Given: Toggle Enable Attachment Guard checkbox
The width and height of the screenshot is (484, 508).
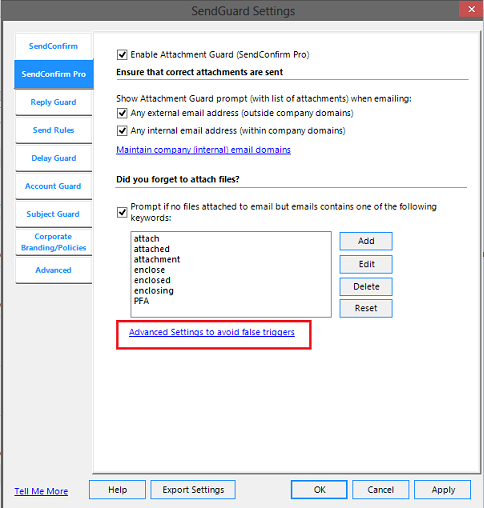Looking at the screenshot, I should [122, 55].
